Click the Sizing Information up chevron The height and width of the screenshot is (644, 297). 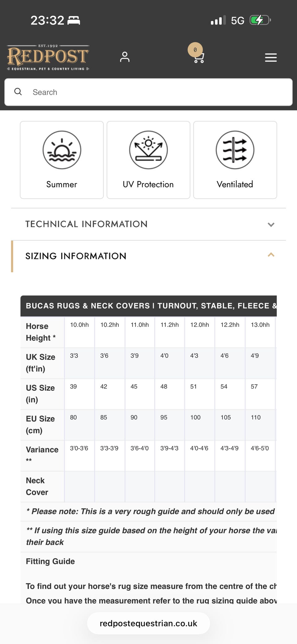(x=271, y=255)
